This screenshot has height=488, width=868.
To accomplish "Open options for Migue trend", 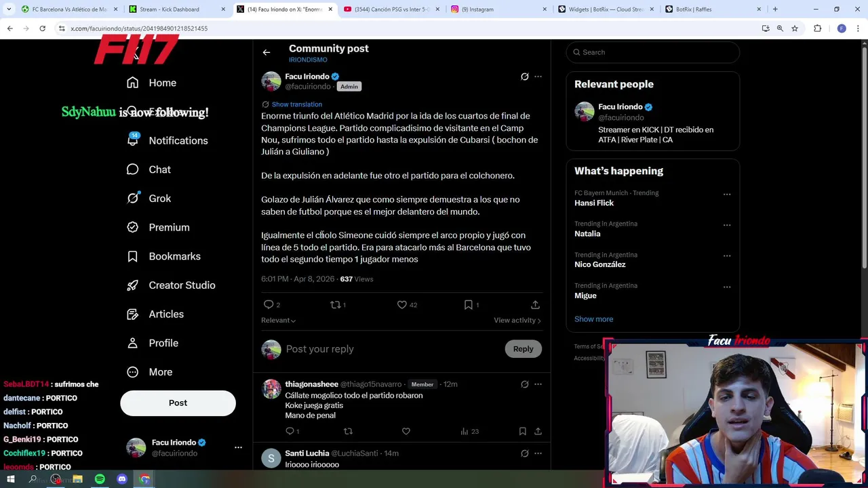I will (727, 287).
